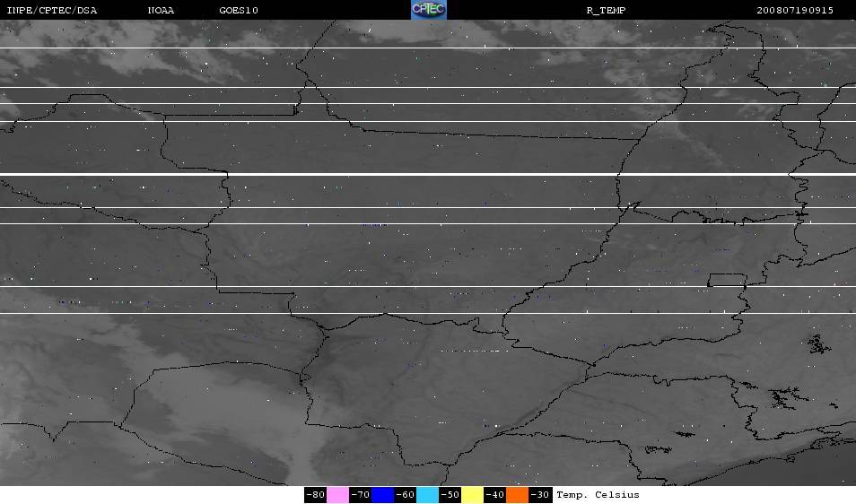
Task: Select the -60 legend value
Action: point(405,495)
